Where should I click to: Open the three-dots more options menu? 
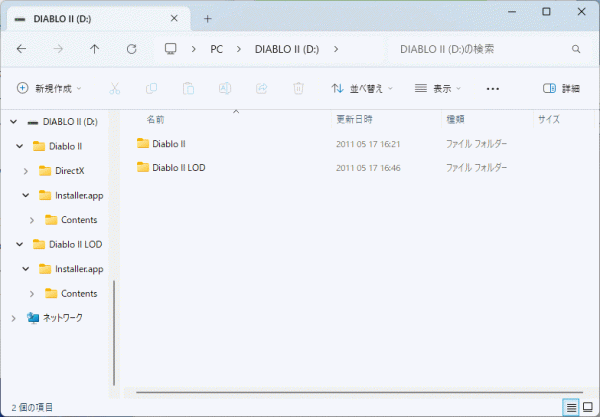(492, 89)
